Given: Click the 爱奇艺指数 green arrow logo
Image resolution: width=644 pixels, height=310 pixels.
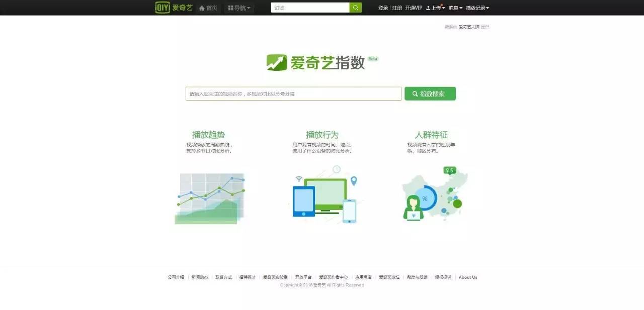Looking at the screenshot, I should [277, 62].
